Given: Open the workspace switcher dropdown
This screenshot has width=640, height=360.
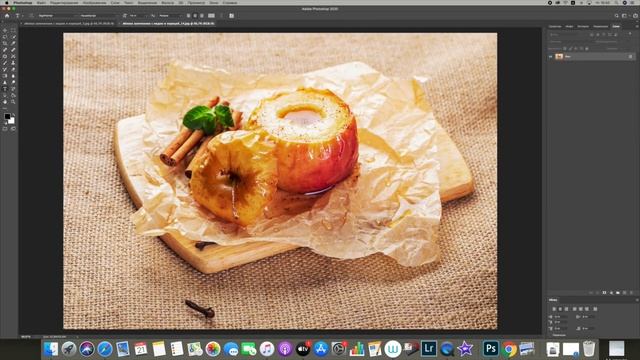Looking at the screenshot, I should (626, 16).
